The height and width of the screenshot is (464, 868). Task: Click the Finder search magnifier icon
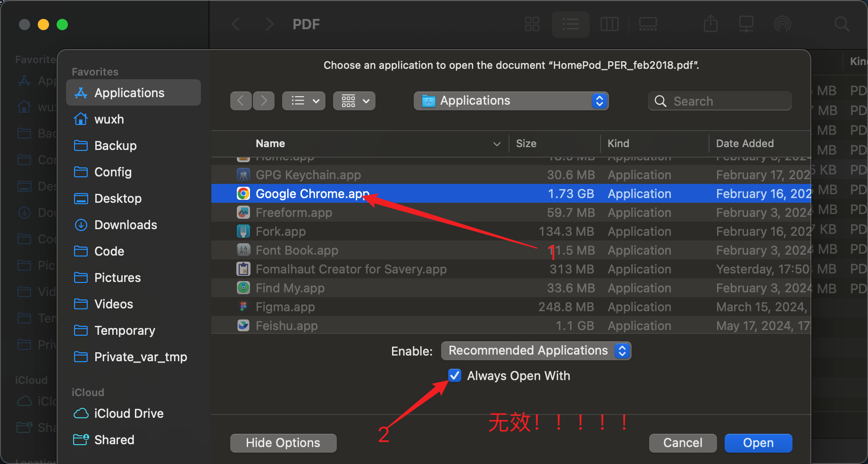click(x=842, y=24)
